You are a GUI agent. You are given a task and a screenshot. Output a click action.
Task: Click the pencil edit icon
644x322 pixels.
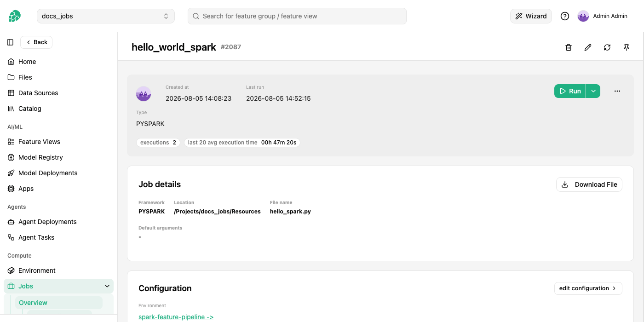point(588,47)
